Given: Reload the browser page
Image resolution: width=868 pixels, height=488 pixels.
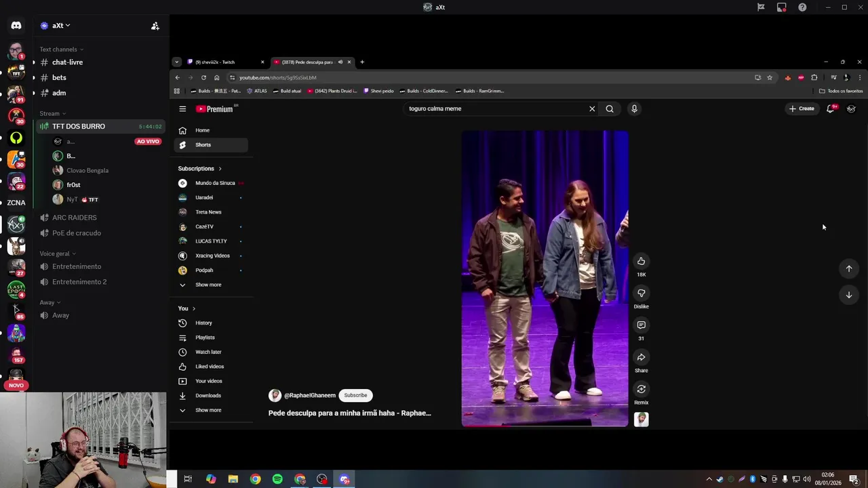Looking at the screenshot, I should (x=203, y=77).
